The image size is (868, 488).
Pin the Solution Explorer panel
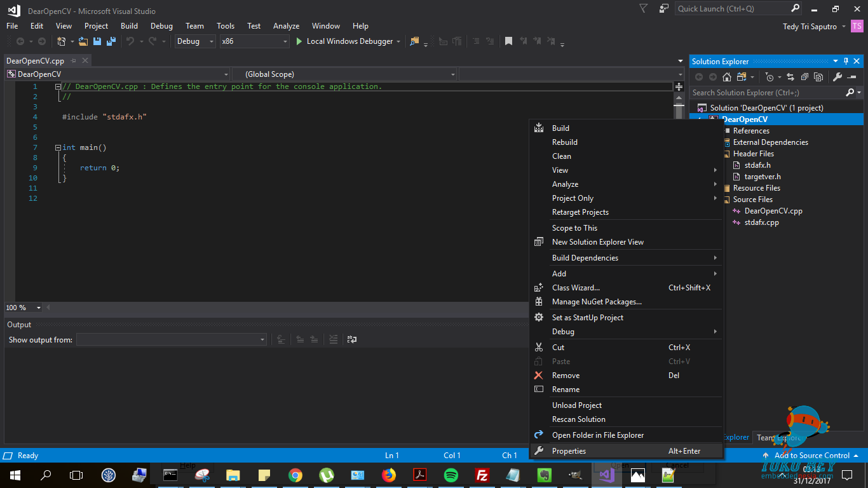(846, 62)
